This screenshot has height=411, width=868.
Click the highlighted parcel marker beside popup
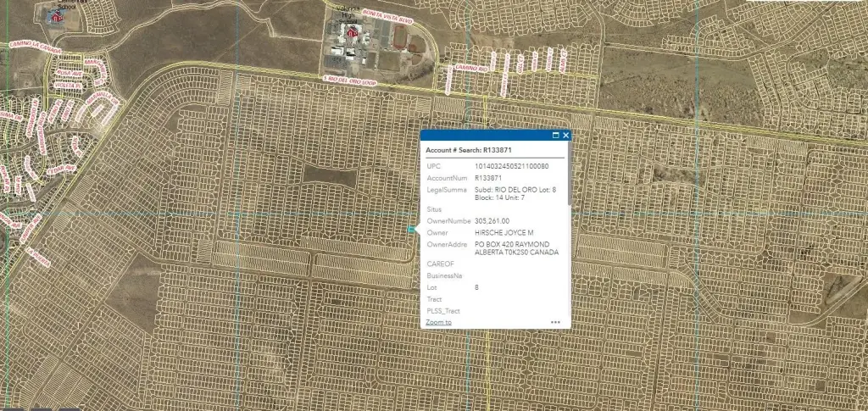click(412, 230)
